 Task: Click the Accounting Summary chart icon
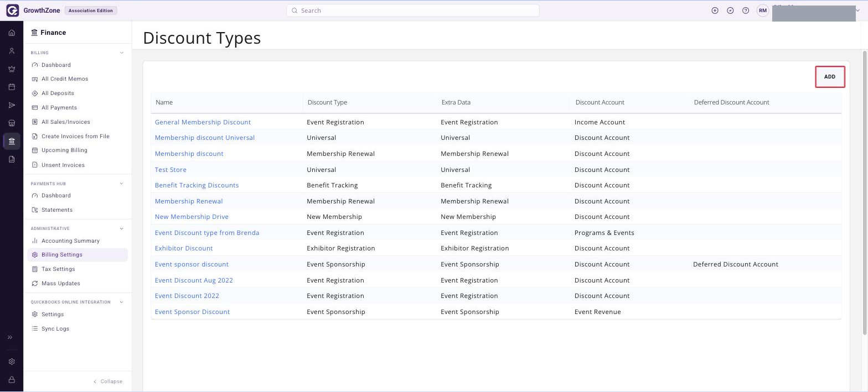[x=35, y=241]
